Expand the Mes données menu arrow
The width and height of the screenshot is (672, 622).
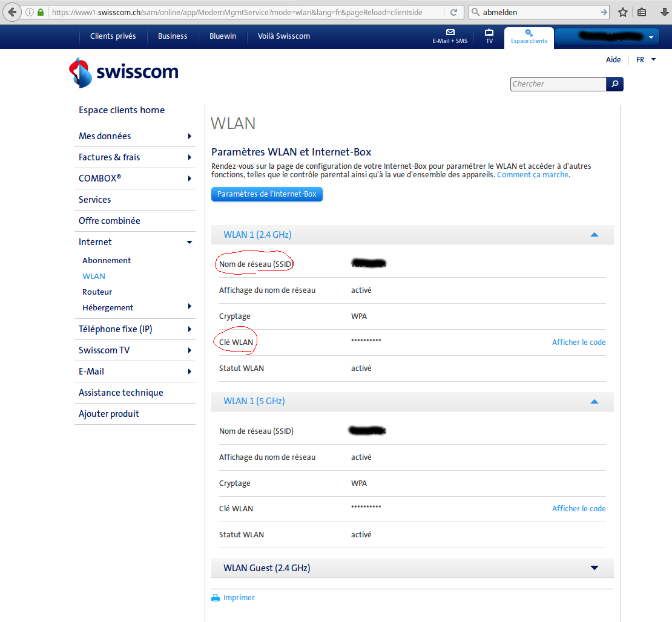189,136
